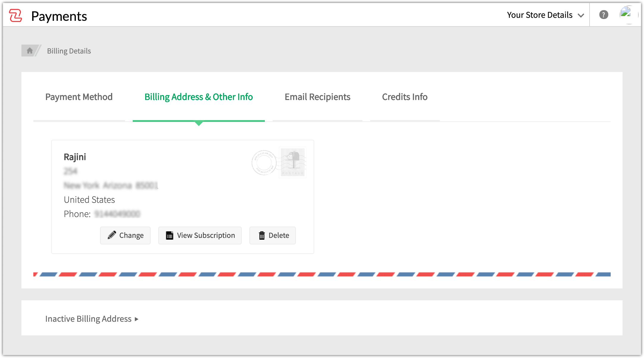
Task: Open the Email Recipients tab
Action: click(318, 97)
